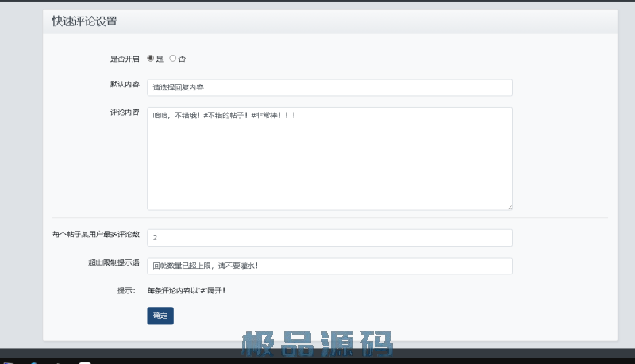The height and width of the screenshot is (364, 635).
Task: Click the 是否开启 field label
Action: pos(124,59)
